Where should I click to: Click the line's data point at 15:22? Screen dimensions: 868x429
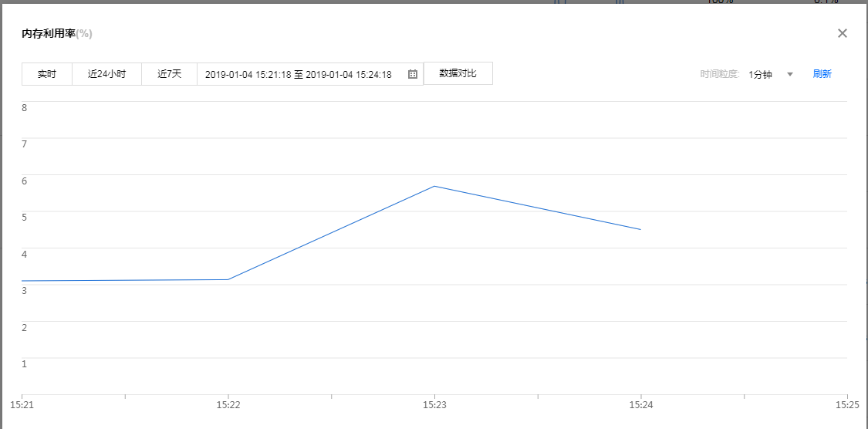coord(228,279)
